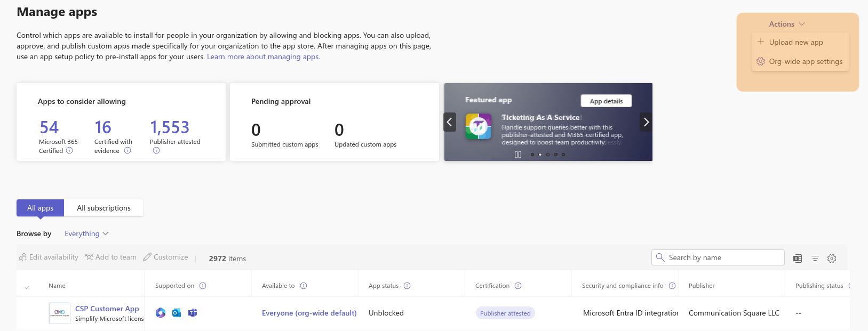The image size is (868, 331).
Task: Open column settings gear icon
Action: pyautogui.click(x=832, y=259)
